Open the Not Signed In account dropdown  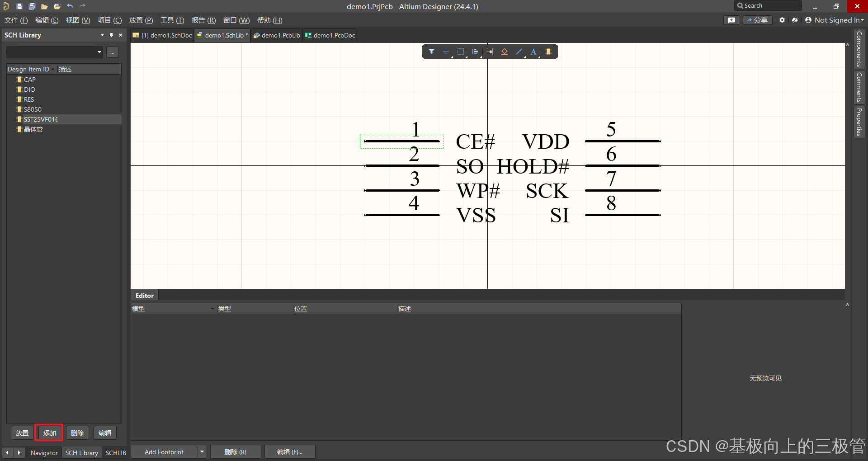[x=835, y=20]
